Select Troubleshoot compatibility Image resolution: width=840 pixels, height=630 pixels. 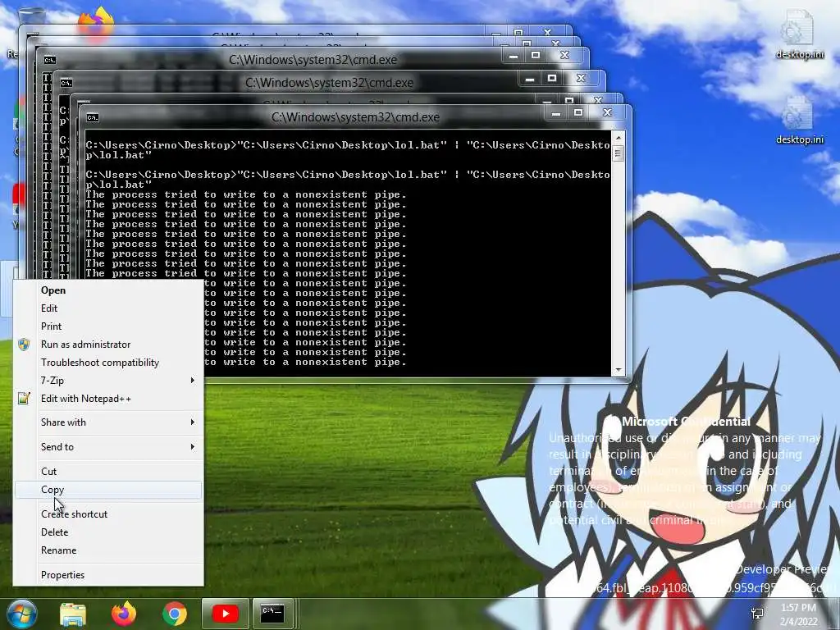[108, 363]
